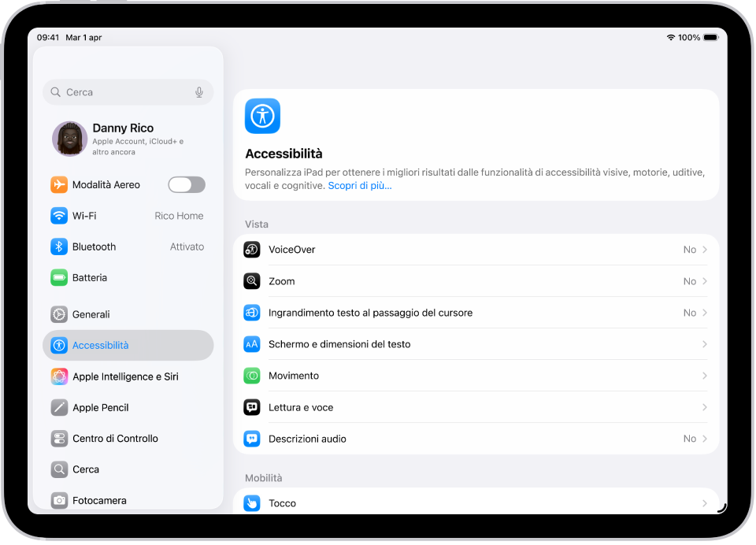This screenshot has width=756, height=545.
Task: Open VoiceOver settings via its icon
Action: tap(252, 249)
